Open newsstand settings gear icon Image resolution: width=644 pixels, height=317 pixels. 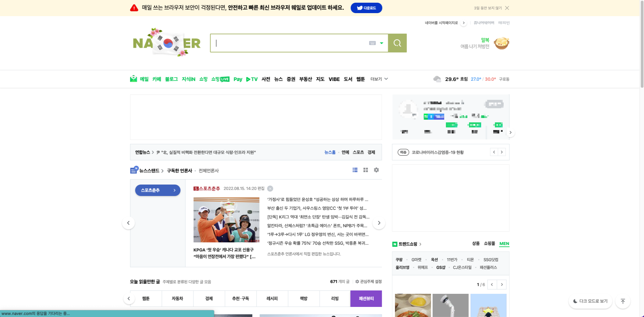pos(376,170)
